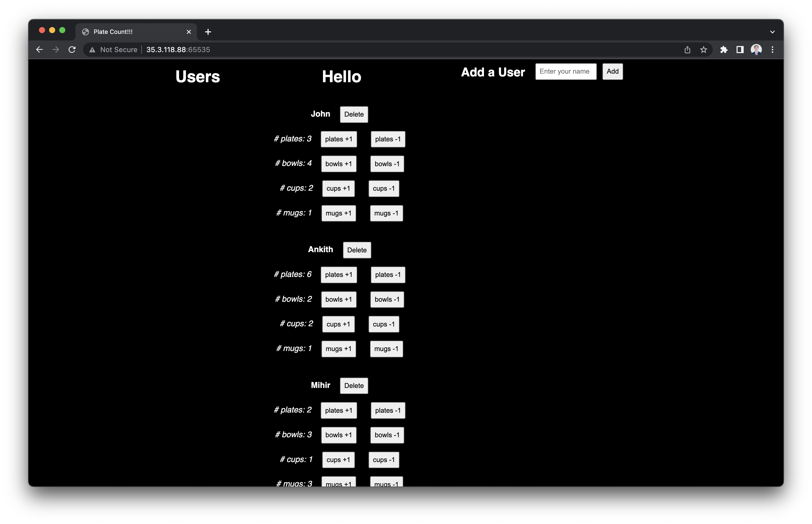Click the bowls +1 button for Ankith
The height and width of the screenshot is (524, 812).
(x=338, y=299)
